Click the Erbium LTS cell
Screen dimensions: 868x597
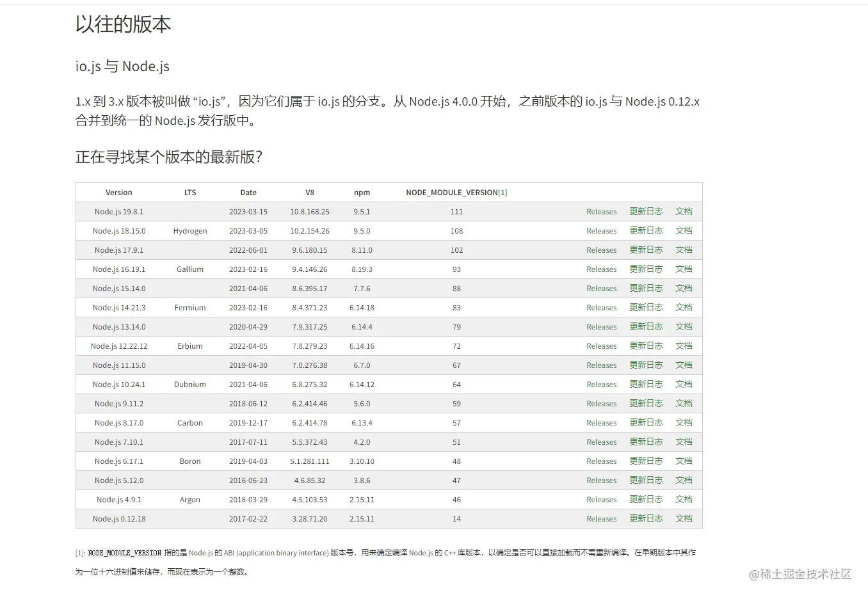click(190, 346)
